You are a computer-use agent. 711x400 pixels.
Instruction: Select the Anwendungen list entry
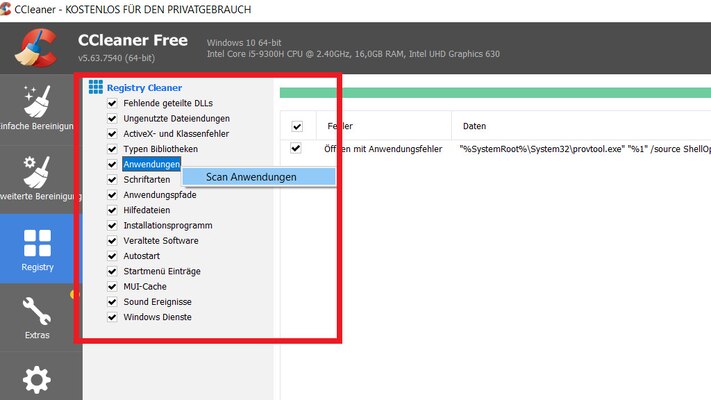tap(151, 164)
